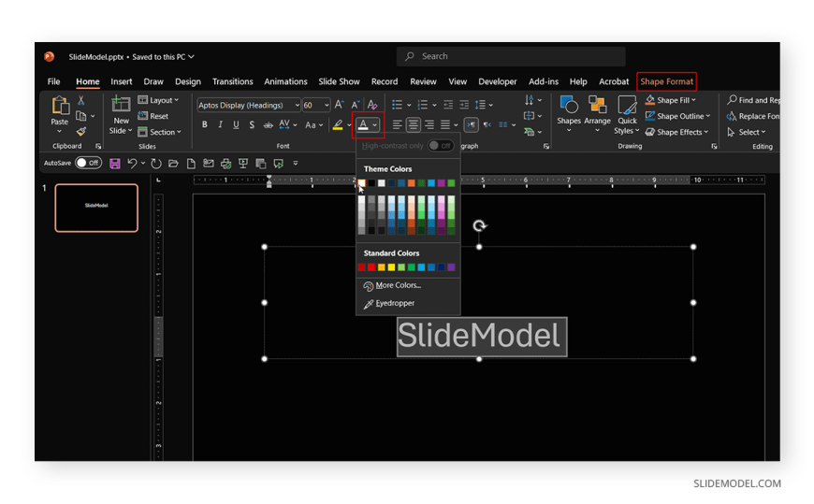Toggle left-to-right text direction
Screen dimensions: 814x504
(x=471, y=125)
